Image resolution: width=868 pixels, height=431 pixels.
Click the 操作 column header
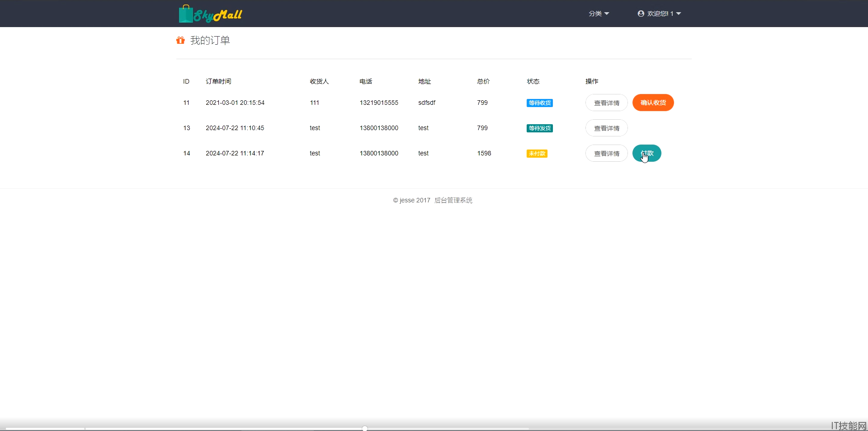point(592,81)
